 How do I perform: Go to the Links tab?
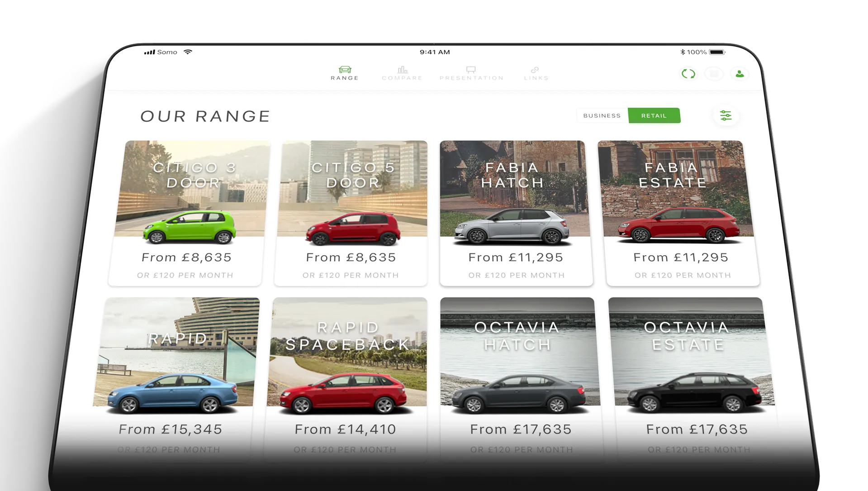point(536,73)
